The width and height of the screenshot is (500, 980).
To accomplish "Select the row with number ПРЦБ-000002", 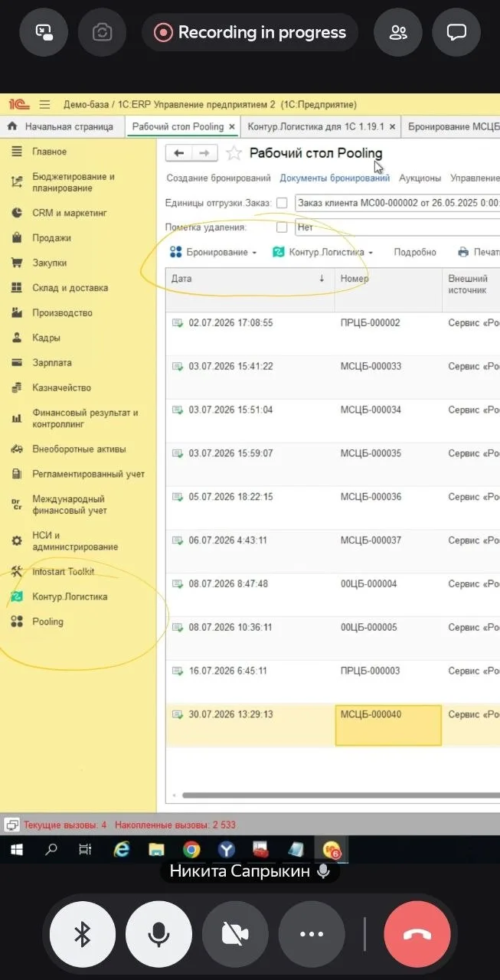I will (333, 334).
